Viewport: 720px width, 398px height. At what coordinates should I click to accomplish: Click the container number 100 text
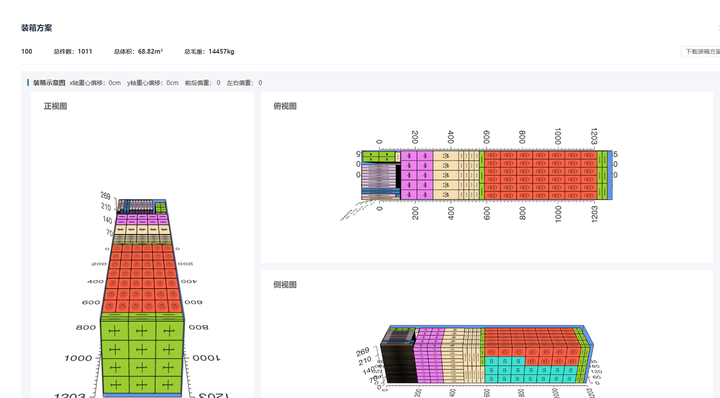pyautogui.click(x=27, y=51)
